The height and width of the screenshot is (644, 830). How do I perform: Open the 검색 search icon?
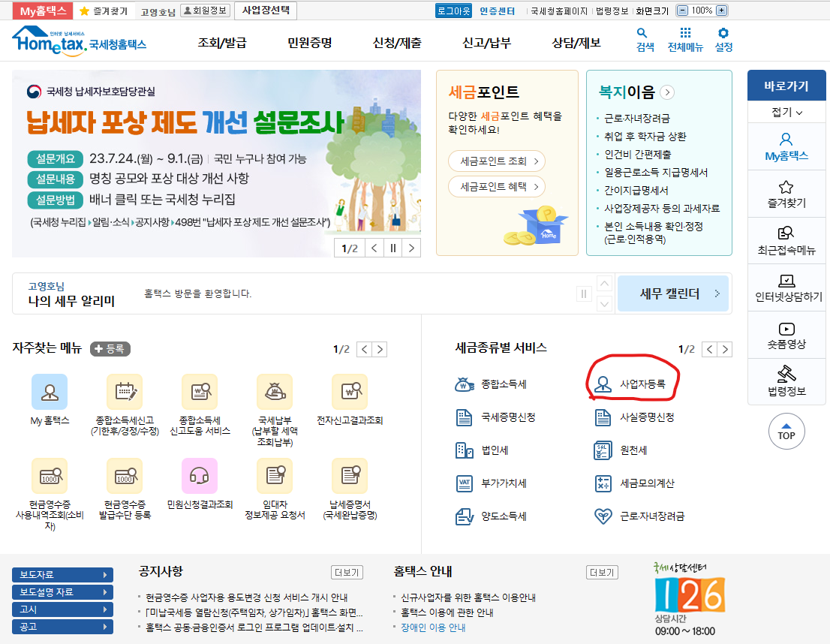(642, 35)
